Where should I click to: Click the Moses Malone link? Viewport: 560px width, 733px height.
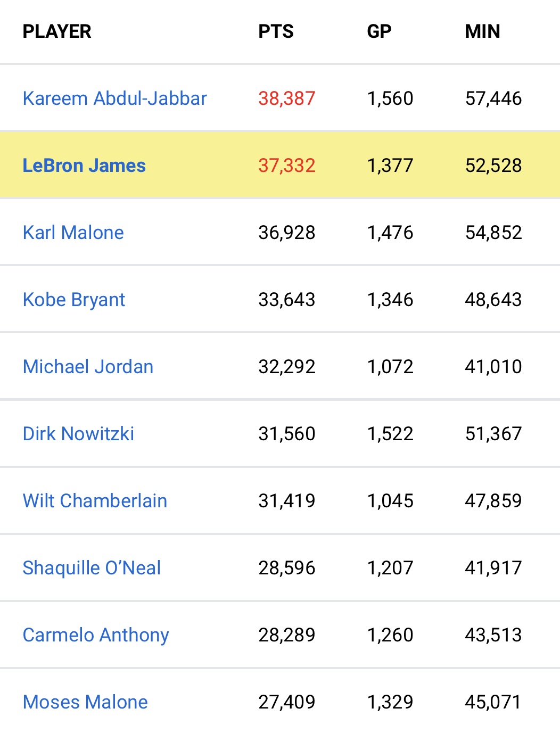tap(85, 702)
